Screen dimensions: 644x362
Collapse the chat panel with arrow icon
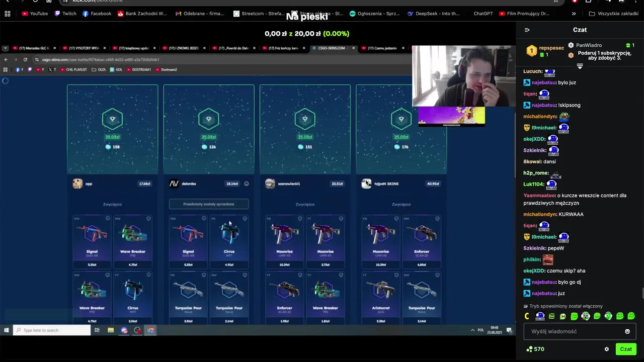[x=527, y=30]
